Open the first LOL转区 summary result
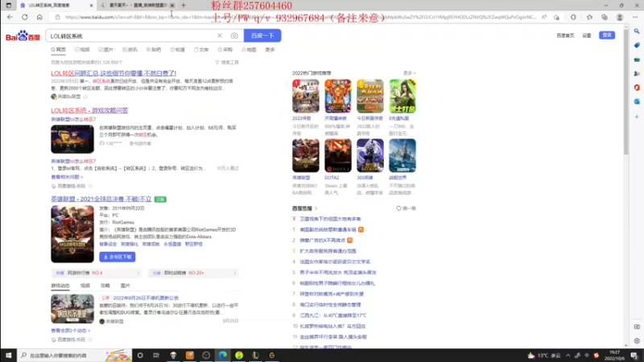 click(x=114, y=73)
